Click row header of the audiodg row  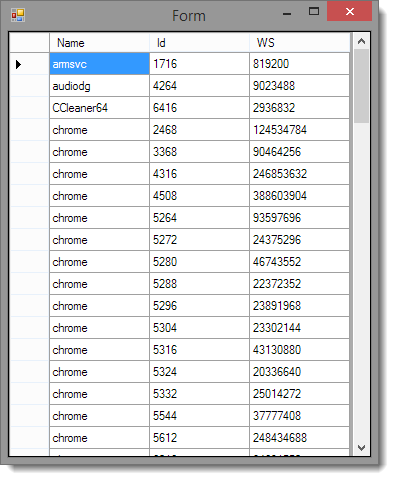[x=30, y=86]
